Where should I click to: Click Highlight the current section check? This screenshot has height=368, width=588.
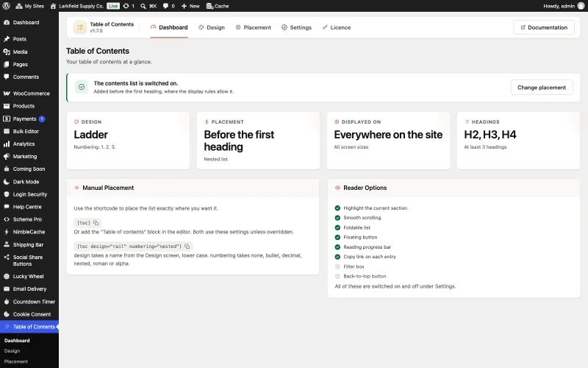coord(337,208)
